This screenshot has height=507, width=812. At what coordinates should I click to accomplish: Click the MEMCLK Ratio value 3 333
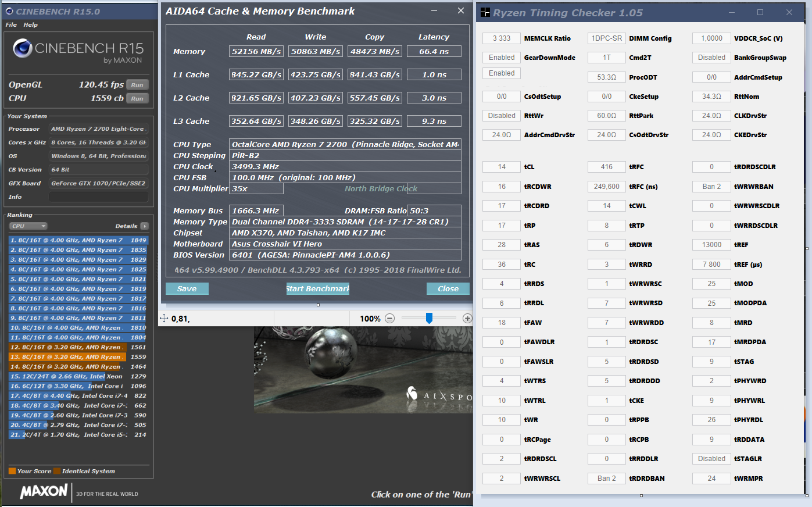pos(502,38)
